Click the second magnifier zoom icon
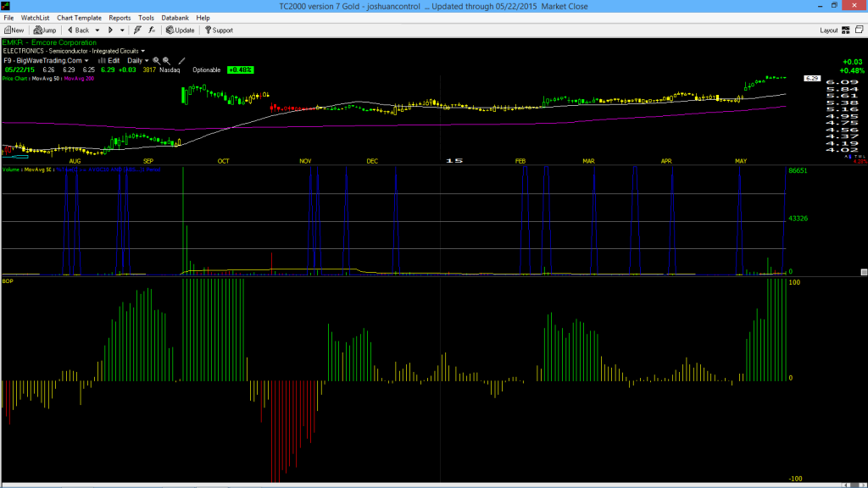This screenshot has height=488, width=868. (x=166, y=61)
